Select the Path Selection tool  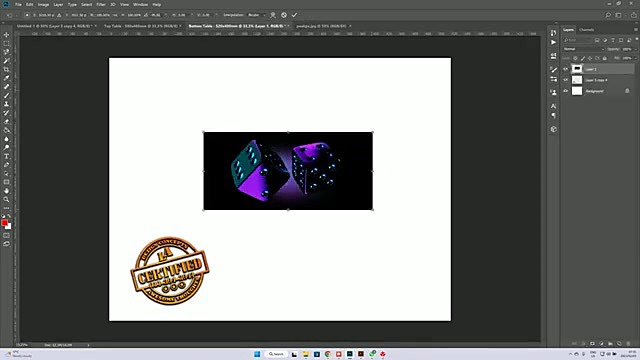click(6, 173)
